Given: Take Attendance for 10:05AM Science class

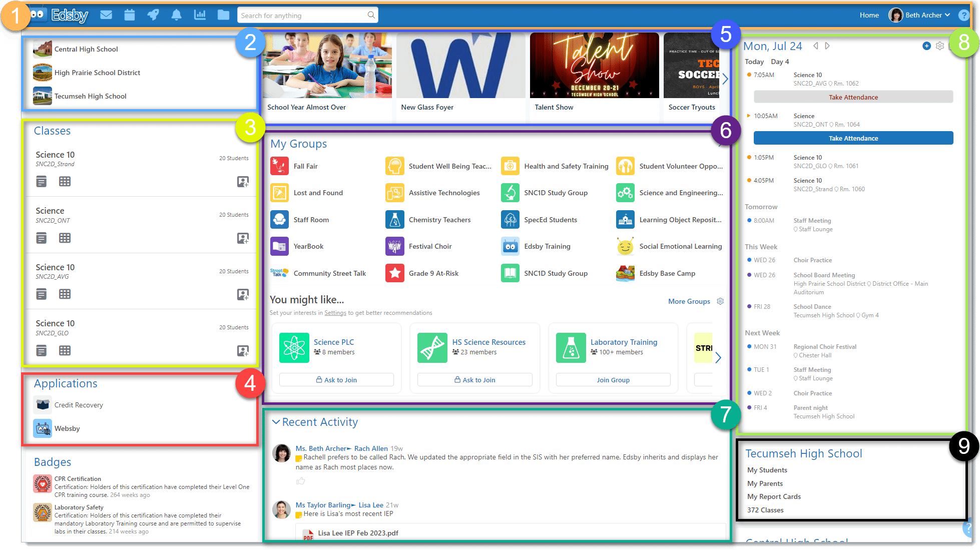Looking at the screenshot, I should (x=853, y=138).
